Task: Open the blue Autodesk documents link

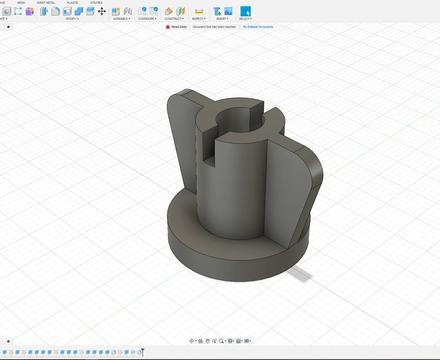Action: pos(258,27)
